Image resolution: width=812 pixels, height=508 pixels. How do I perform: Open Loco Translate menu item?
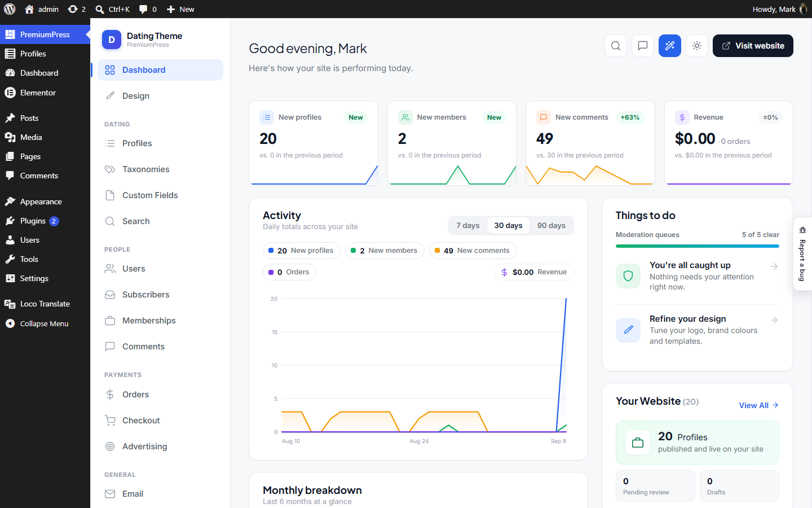[x=45, y=304]
